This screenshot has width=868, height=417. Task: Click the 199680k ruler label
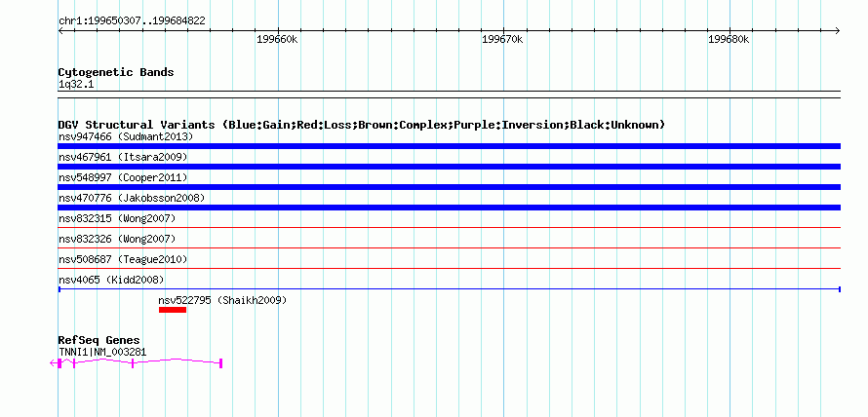[x=730, y=40]
